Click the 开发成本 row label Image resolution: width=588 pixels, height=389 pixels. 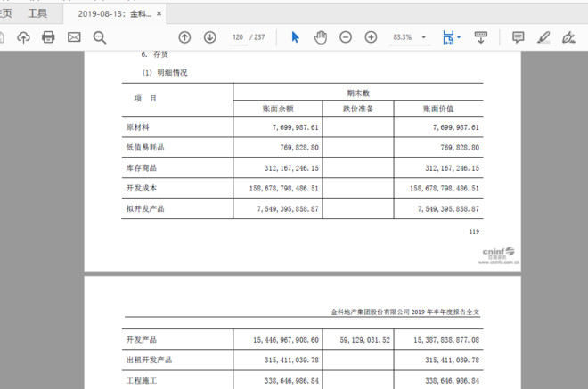pos(142,188)
